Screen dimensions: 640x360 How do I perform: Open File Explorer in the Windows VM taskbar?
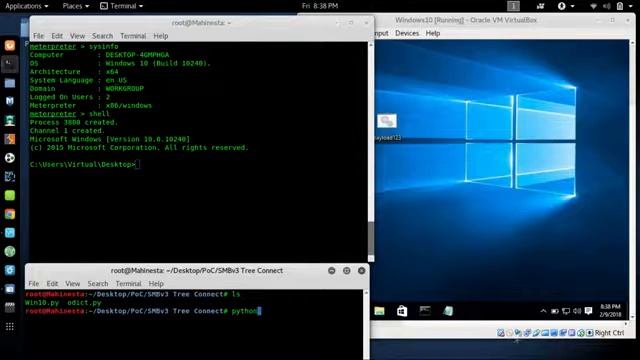click(379, 311)
